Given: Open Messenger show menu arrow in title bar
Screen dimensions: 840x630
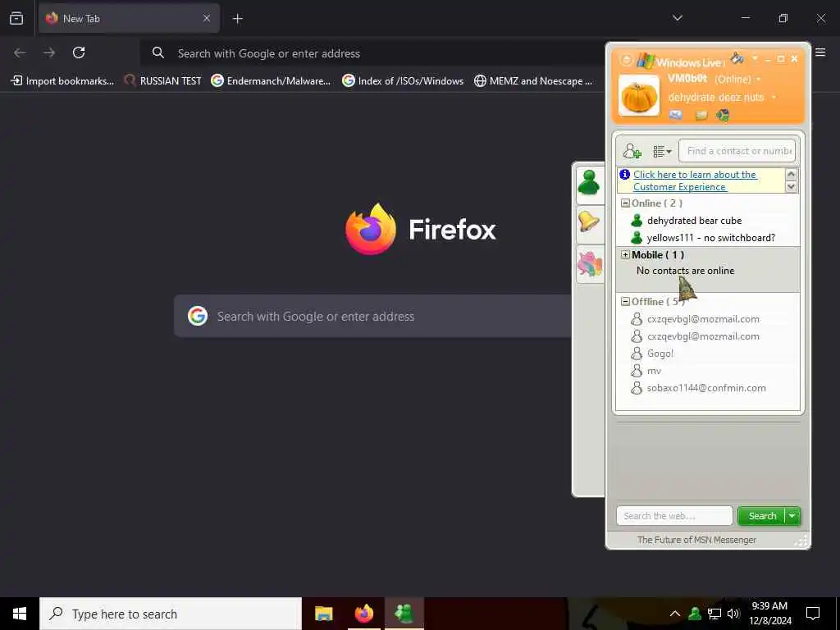Looking at the screenshot, I should [x=755, y=58].
